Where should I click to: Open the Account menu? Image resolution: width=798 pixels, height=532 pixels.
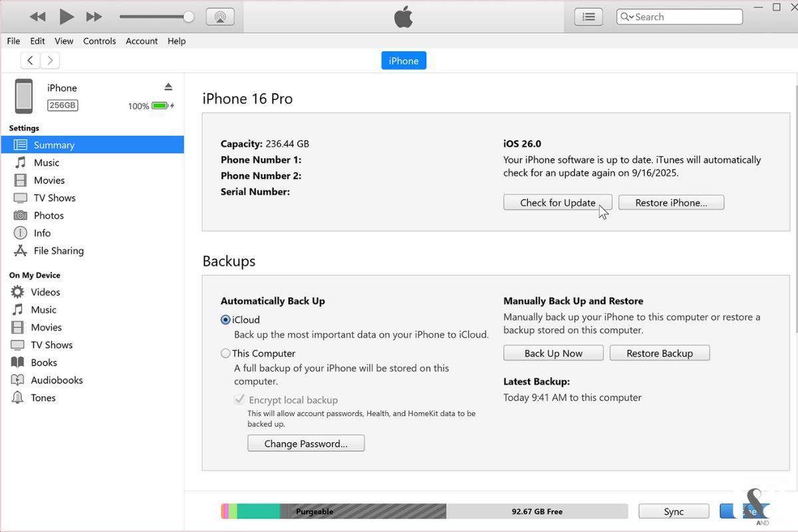[x=141, y=41]
